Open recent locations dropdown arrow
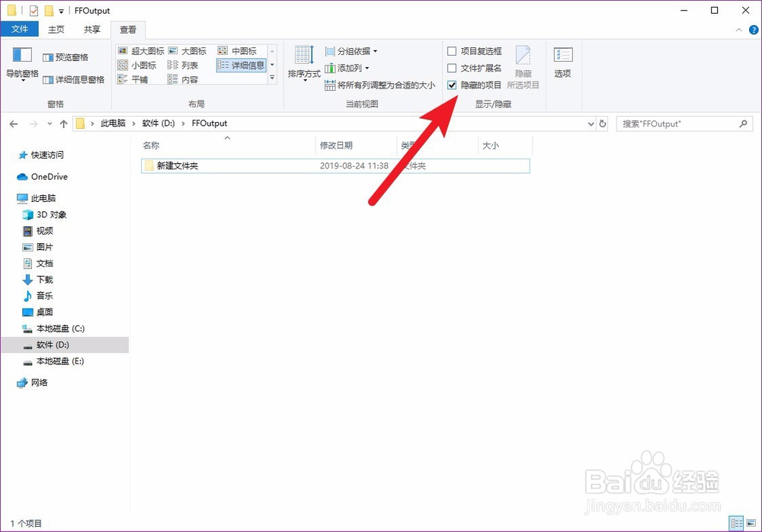762x532 pixels. point(50,124)
